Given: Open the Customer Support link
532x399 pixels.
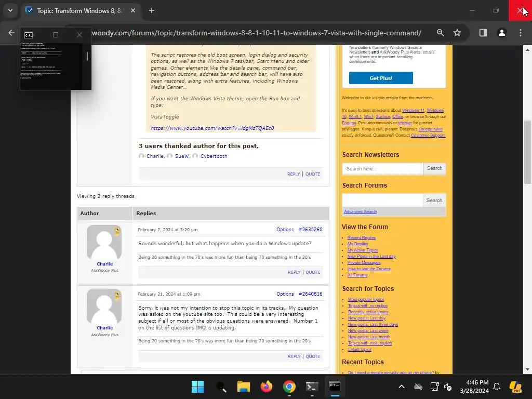Looking at the screenshot, I should pos(428,136).
